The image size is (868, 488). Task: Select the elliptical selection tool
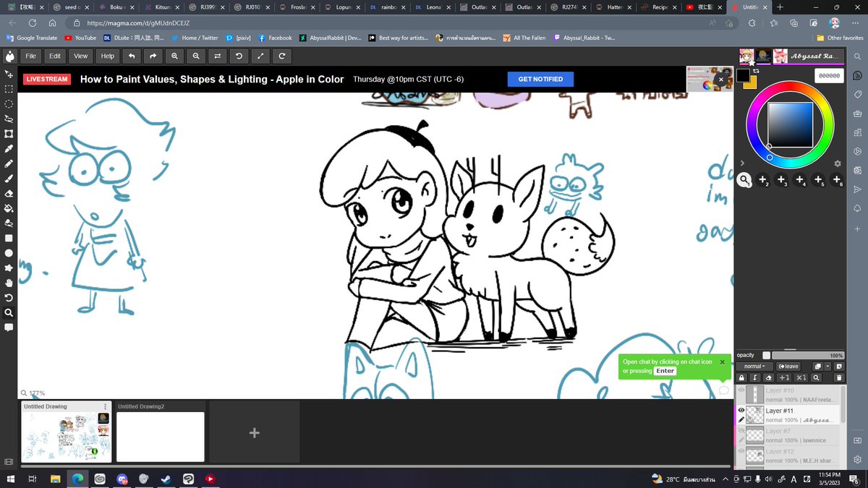9,104
